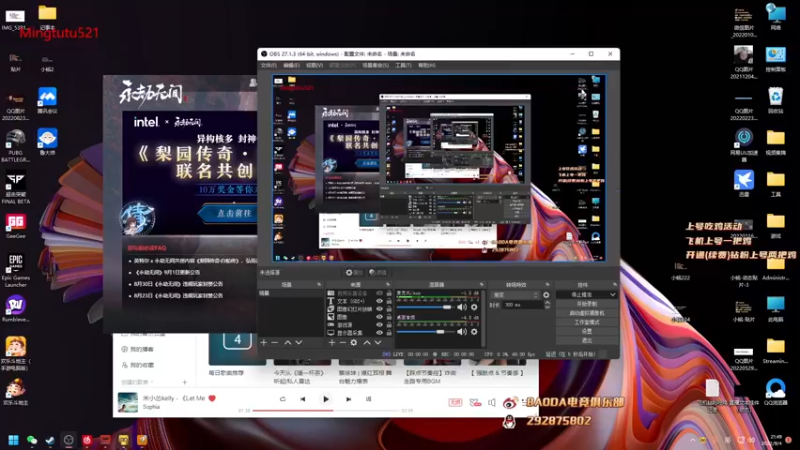The width and height of the screenshot is (800, 450).
Task: Pop out Scene Transitions dock using header icon
Action: click(x=547, y=284)
